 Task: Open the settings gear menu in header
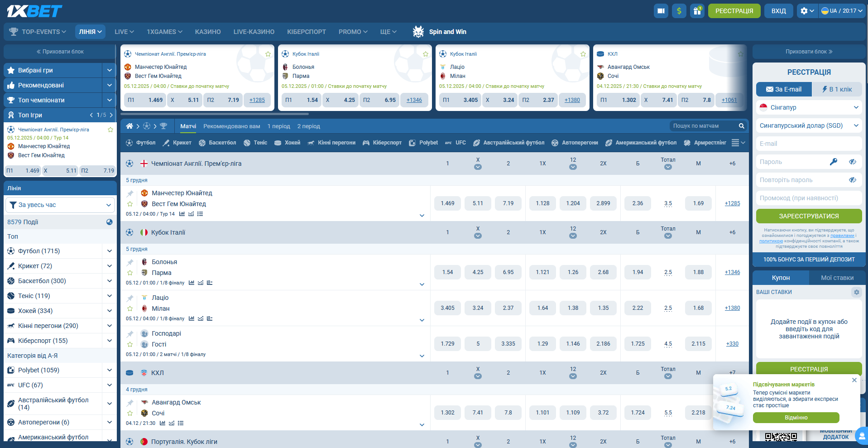[806, 11]
